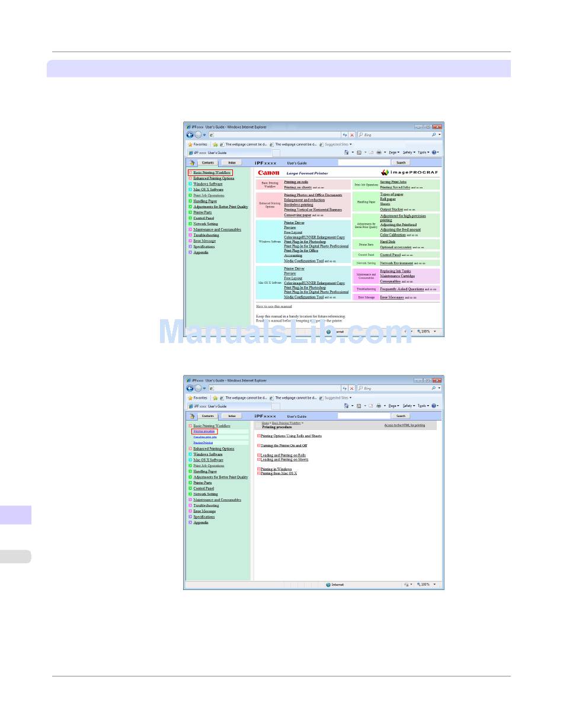The width and height of the screenshot is (563, 728).
Task: Open Specifications in lower window sidebar
Action: coord(204,517)
